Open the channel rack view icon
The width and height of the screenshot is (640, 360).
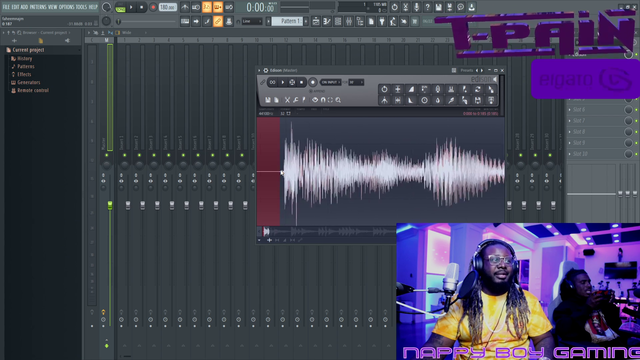[x=338, y=21]
